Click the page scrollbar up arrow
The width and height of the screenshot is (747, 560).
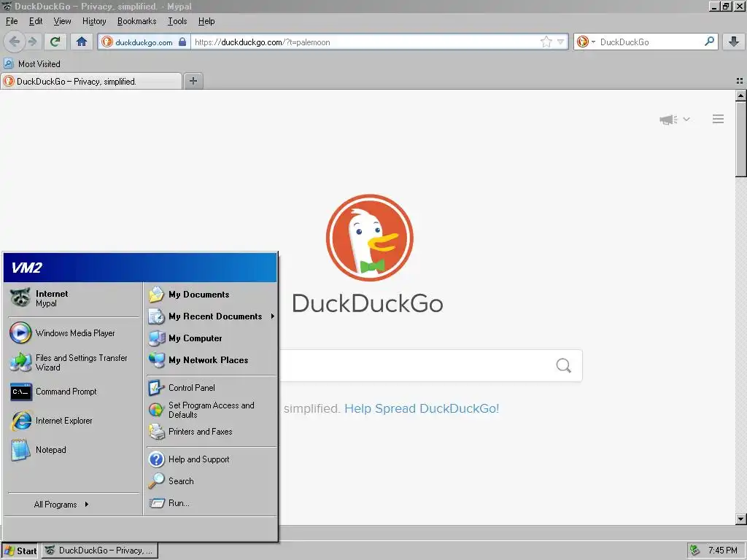tap(741, 96)
